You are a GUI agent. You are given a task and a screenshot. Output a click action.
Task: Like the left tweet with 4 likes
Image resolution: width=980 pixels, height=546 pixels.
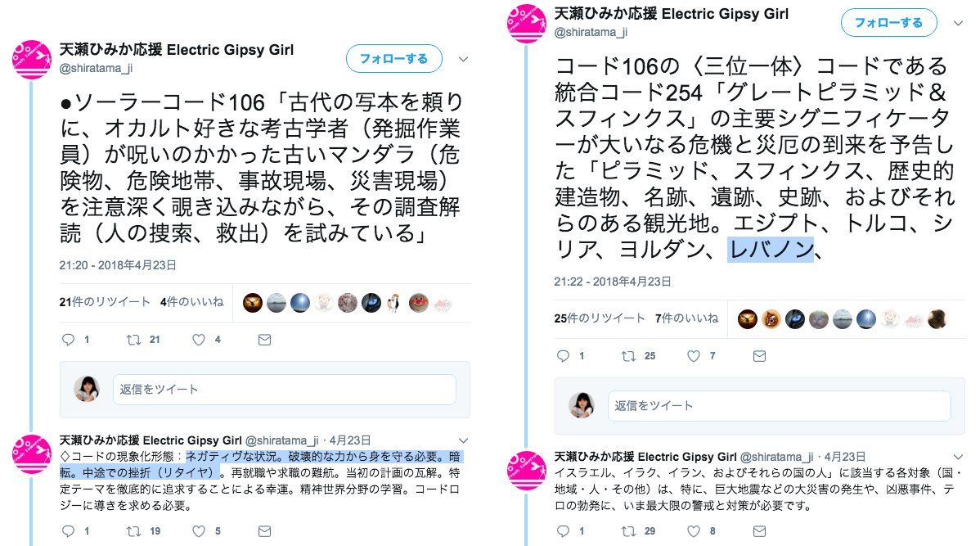(199, 340)
